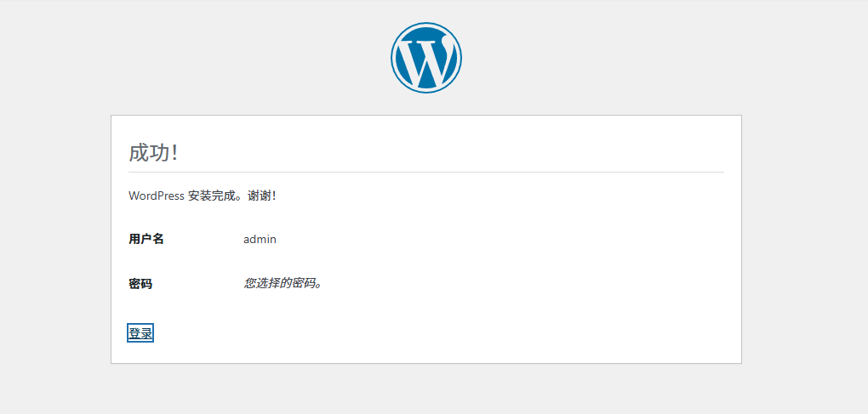868x414 pixels.
Task: Click the 谢谢! text ending the message
Action: pos(262,196)
